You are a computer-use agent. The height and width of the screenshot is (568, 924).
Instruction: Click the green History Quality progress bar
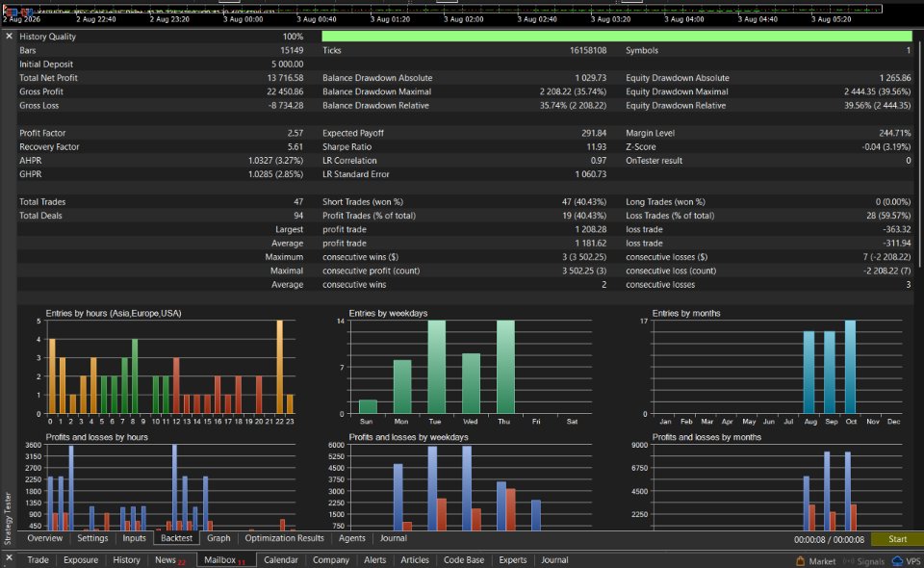point(616,37)
